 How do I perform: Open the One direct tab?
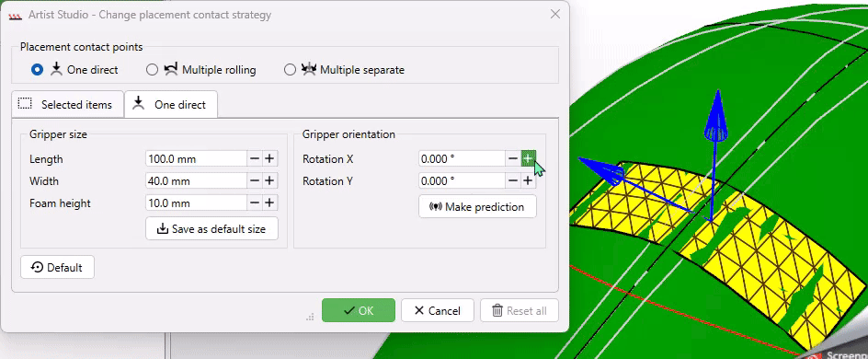click(171, 104)
